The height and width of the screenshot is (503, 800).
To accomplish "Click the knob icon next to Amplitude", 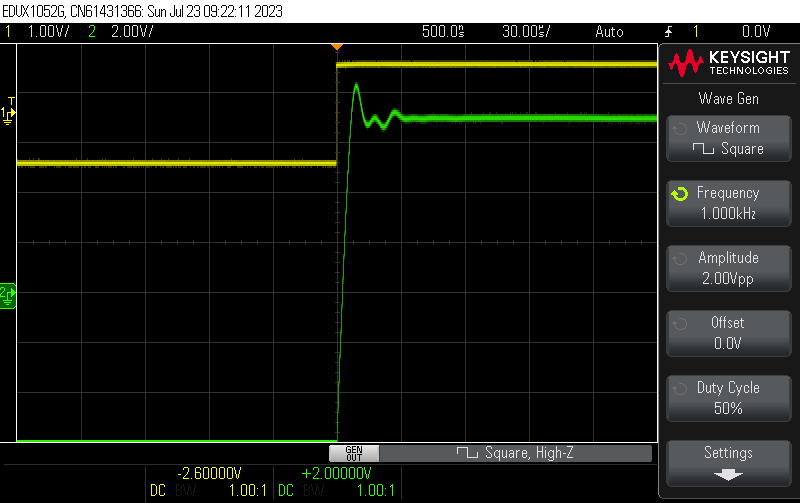I will (680, 259).
